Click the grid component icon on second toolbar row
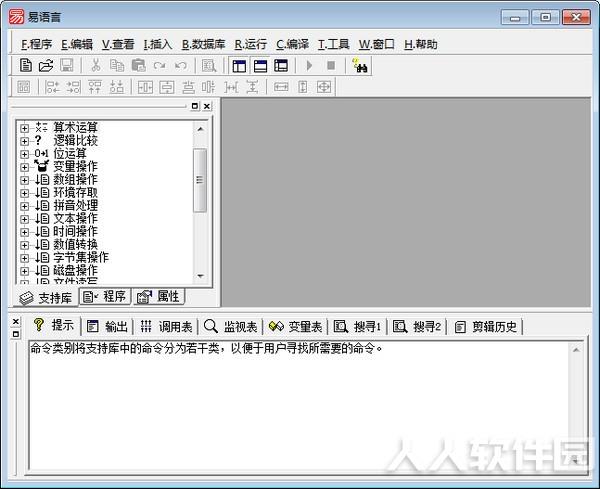The width and height of the screenshot is (600, 489). pyautogui.click(x=24, y=87)
